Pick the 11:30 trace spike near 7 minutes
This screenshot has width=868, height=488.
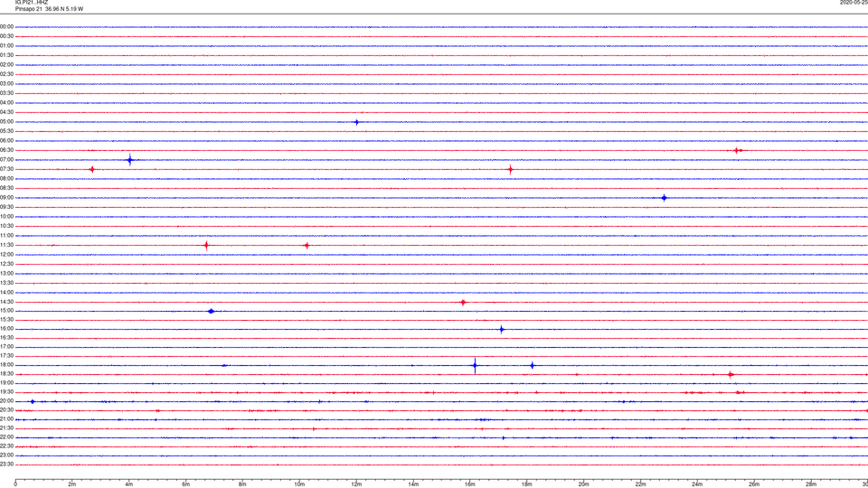pyautogui.click(x=206, y=245)
